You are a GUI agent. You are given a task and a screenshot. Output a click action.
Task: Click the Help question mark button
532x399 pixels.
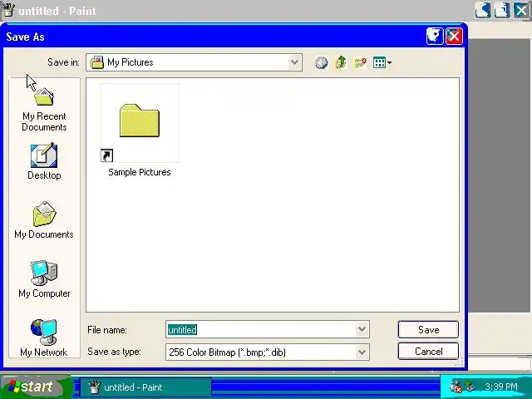pos(435,36)
